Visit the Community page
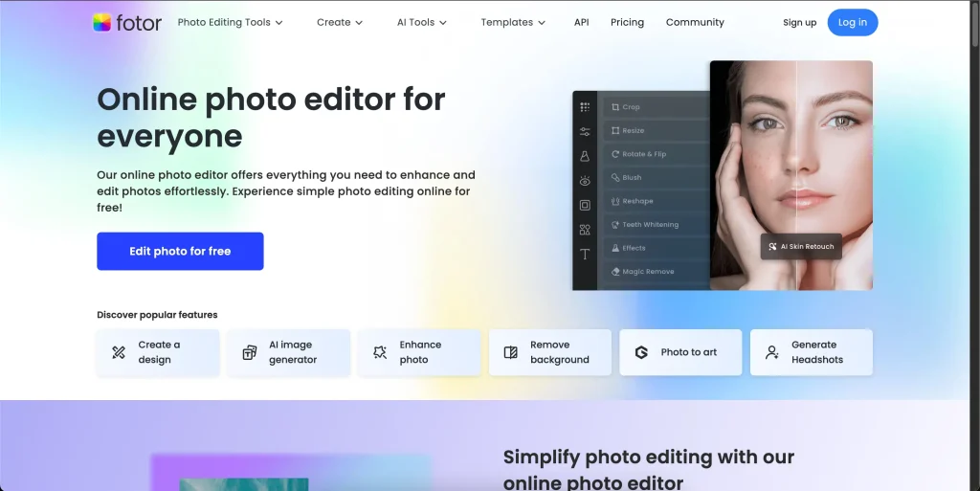This screenshot has width=980, height=491. tap(695, 22)
